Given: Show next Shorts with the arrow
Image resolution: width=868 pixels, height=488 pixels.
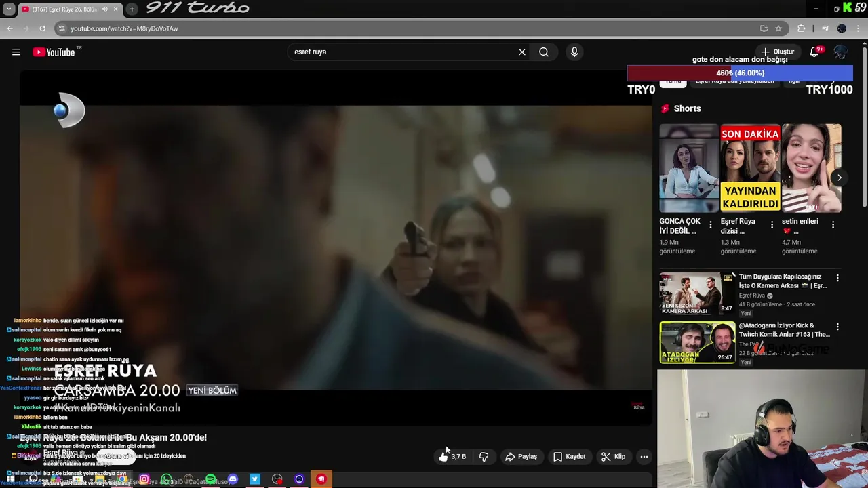Looking at the screenshot, I should click(x=839, y=178).
